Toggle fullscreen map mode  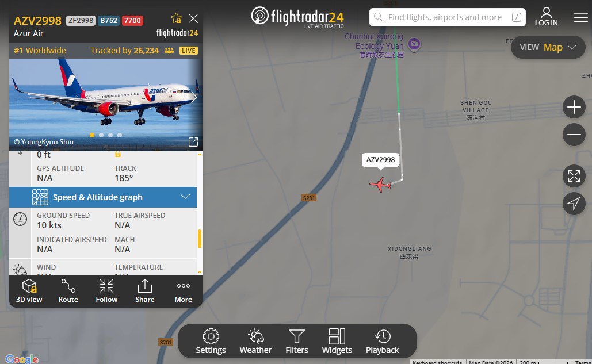pyautogui.click(x=574, y=176)
